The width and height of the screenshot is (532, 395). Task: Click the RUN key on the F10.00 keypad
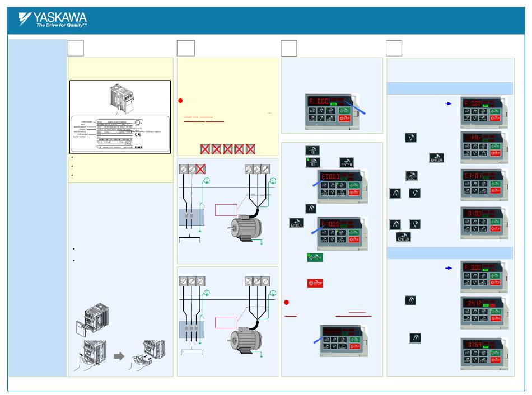pos(354,233)
